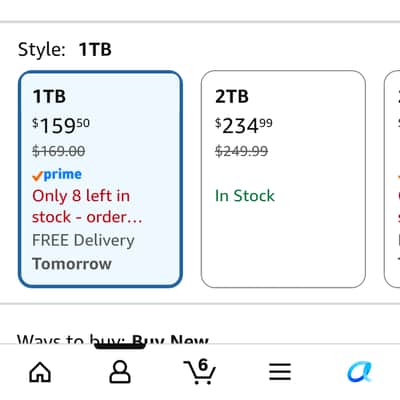Tap the cart item count badge
The width and height of the screenshot is (400, 400).
tap(203, 365)
